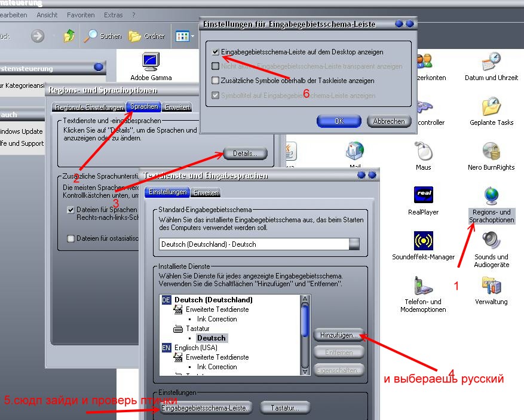The height and width of the screenshot is (420, 524).
Task: Open the Views toolbar dropdown arrow
Action: [x=193, y=36]
